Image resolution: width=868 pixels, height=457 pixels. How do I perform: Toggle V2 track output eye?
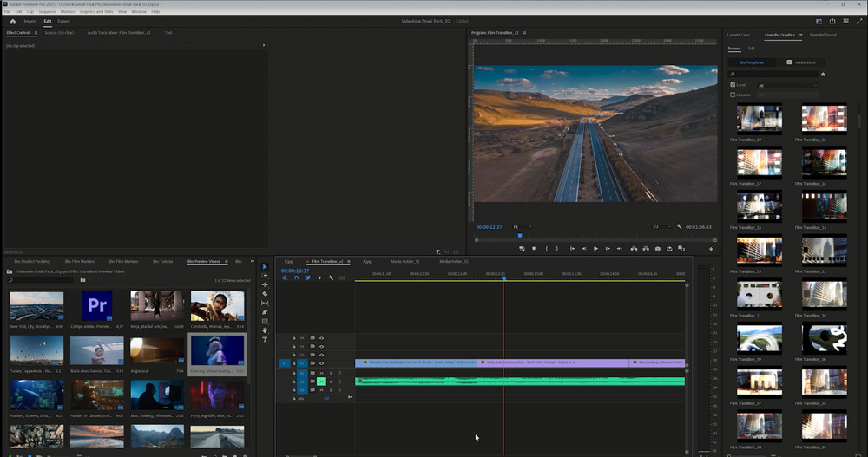(322, 356)
